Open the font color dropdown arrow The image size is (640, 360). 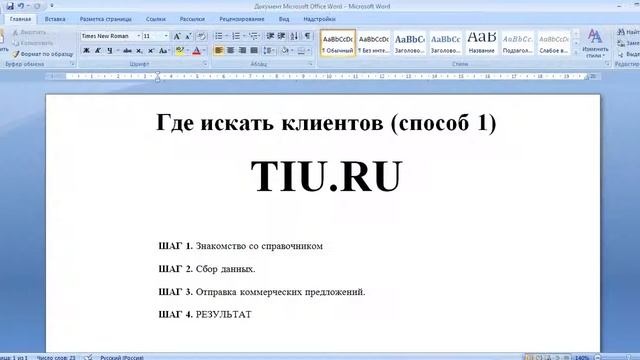click(x=204, y=51)
